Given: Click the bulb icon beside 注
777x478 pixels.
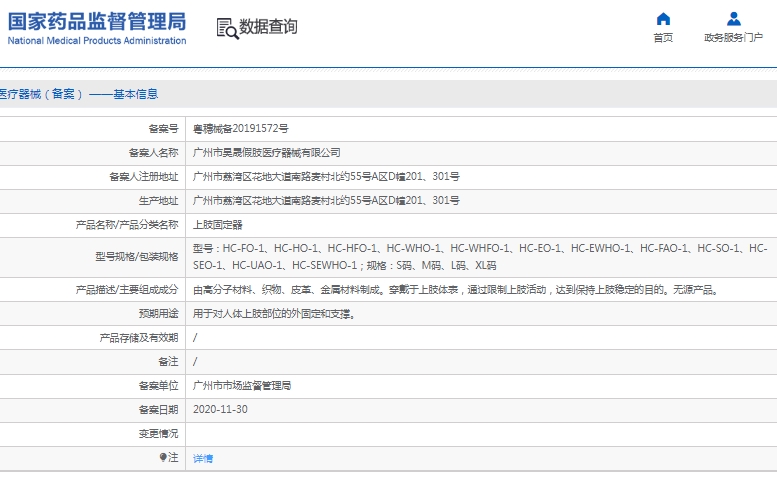Looking at the screenshot, I should coord(163,457).
